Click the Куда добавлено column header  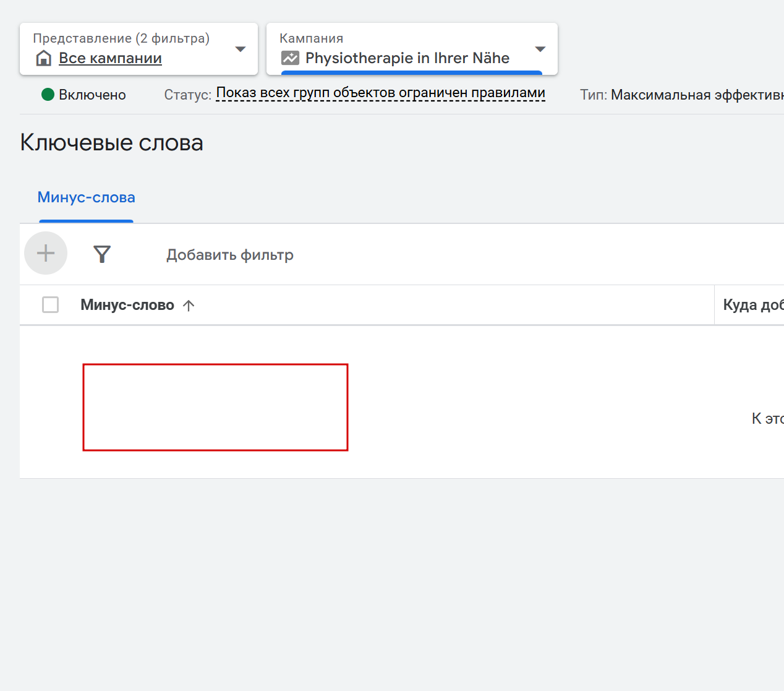click(x=753, y=305)
